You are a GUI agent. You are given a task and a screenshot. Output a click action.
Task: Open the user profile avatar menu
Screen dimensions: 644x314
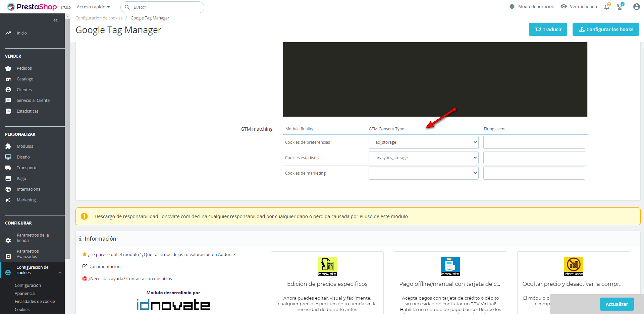(x=636, y=7)
